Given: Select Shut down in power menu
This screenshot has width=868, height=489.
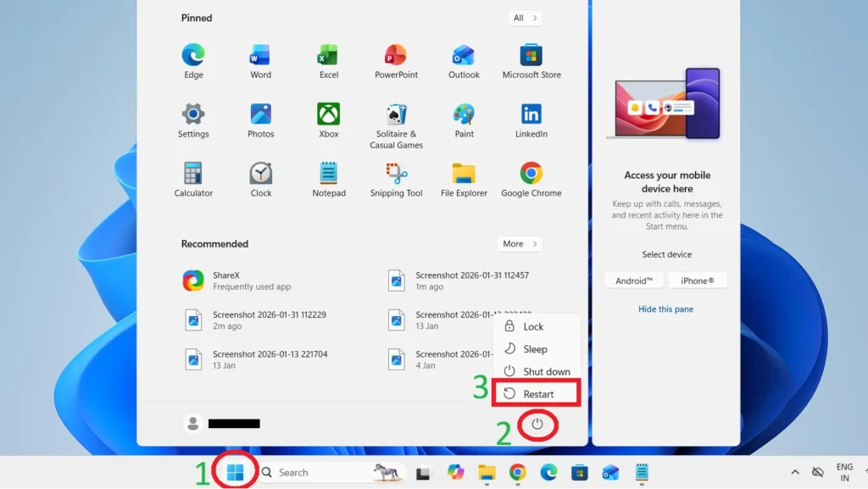Looking at the screenshot, I should [x=545, y=371].
